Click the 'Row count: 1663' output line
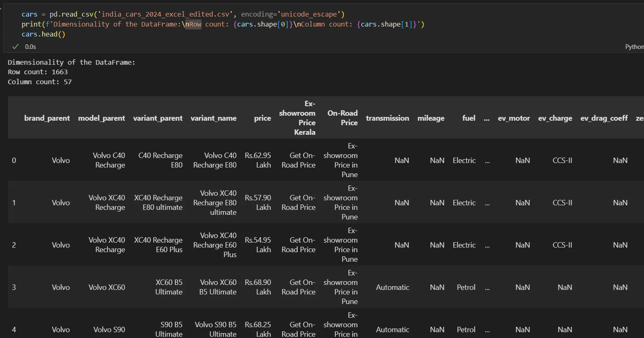Screen dimensions: 644x338 [38, 72]
